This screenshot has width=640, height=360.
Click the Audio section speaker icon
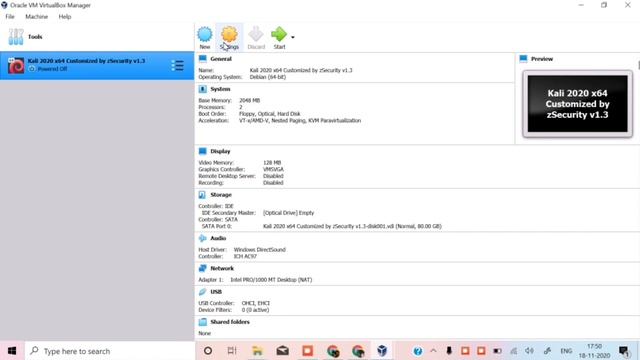click(x=202, y=238)
